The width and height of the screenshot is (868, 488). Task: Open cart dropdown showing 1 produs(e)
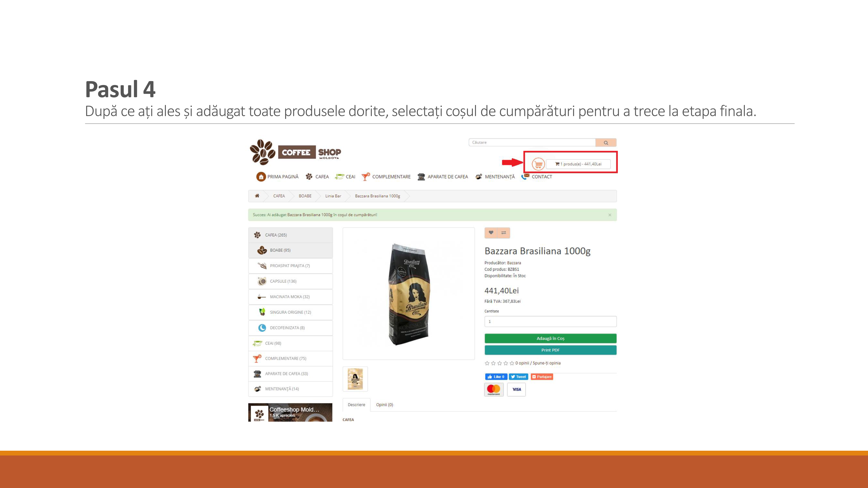[578, 164]
